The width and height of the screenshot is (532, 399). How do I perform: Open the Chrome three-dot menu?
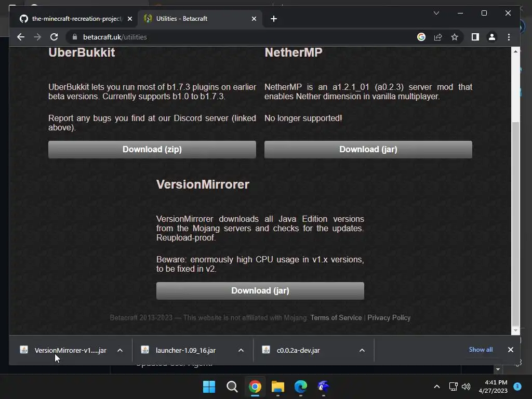tap(509, 37)
